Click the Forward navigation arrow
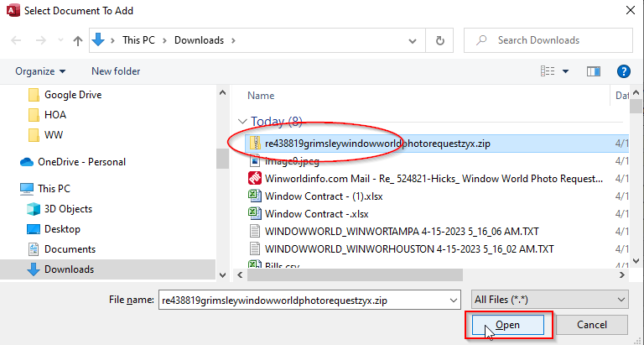The height and width of the screenshot is (345, 644). click(x=40, y=40)
